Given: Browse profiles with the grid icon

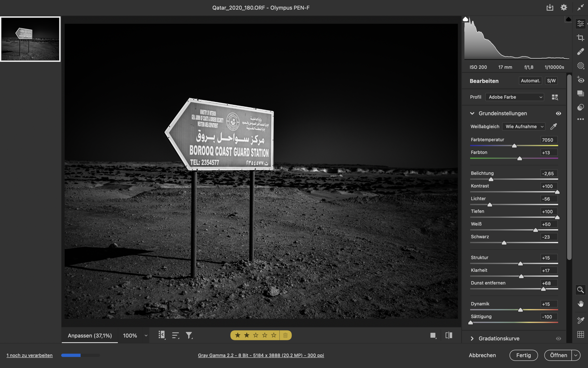Looking at the screenshot, I should tap(555, 97).
